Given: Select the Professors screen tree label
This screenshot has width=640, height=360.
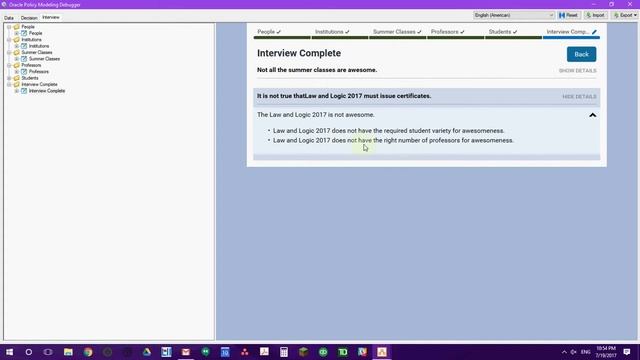Looking at the screenshot, I should point(39,72).
